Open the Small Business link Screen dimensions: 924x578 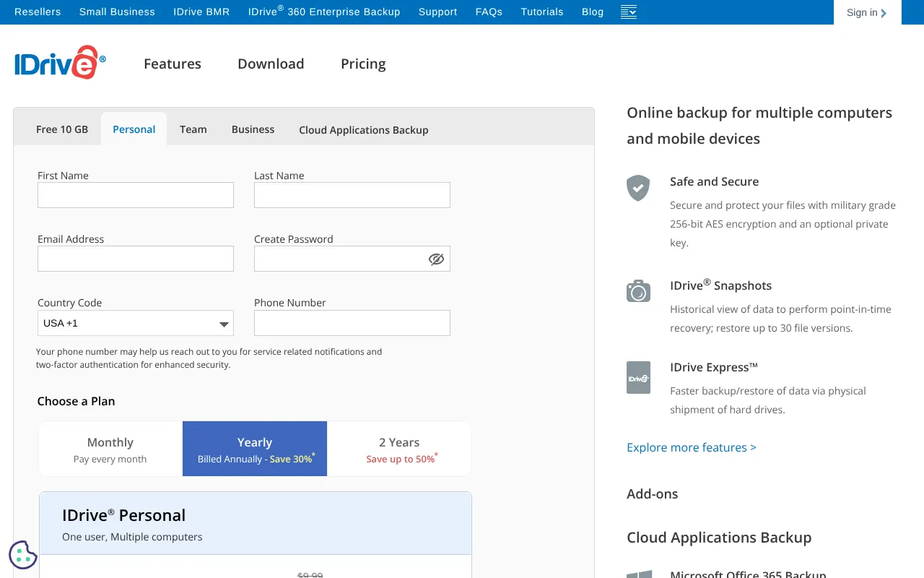click(x=117, y=12)
